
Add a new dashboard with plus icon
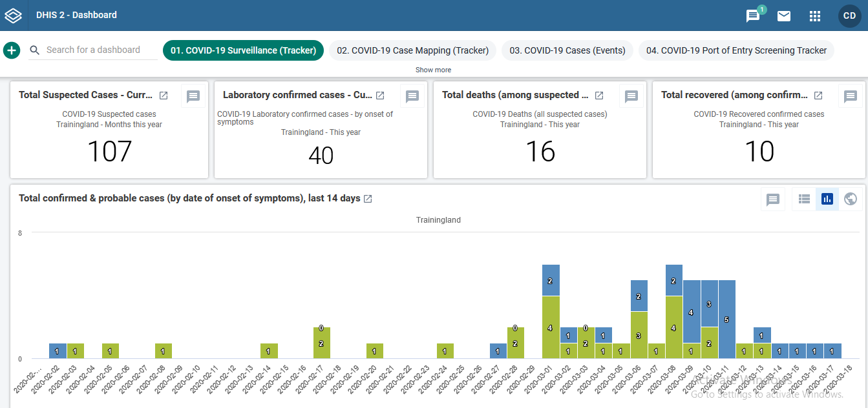coord(12,50)
